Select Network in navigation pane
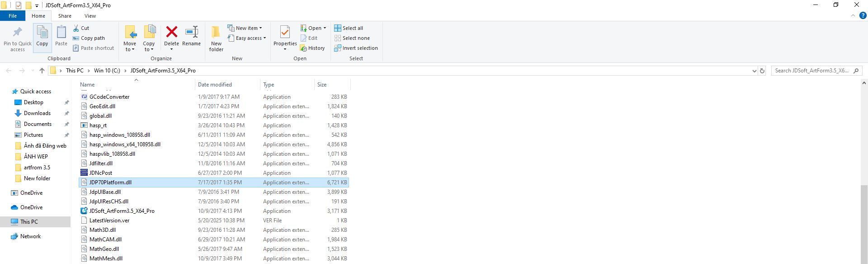 coord(30,236)
